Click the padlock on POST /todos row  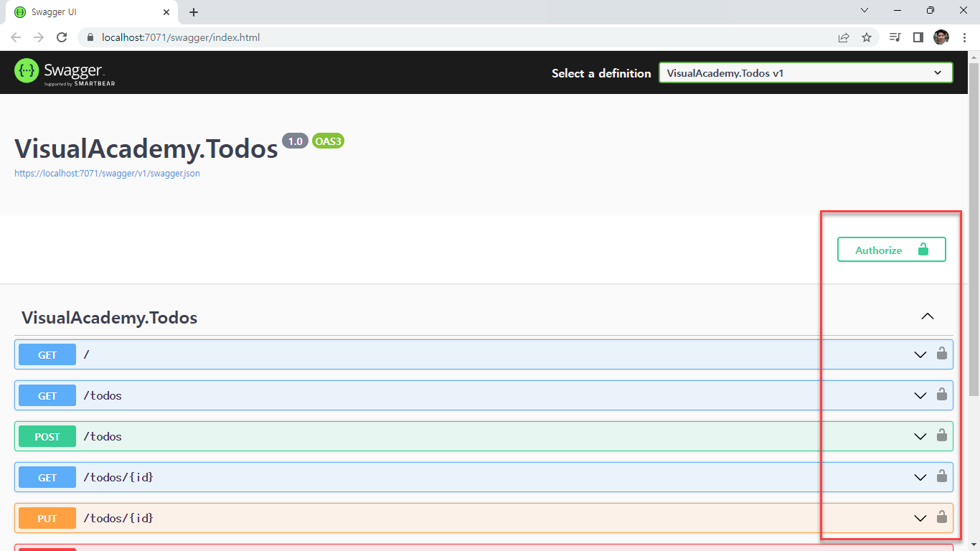[941, 435]
